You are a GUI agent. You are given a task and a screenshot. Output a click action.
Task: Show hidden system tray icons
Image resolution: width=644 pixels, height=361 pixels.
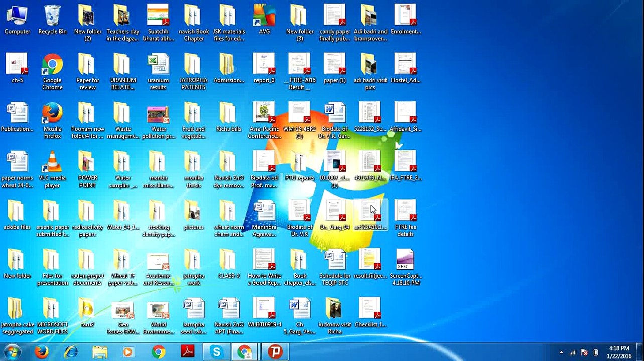tap(561, 352)
